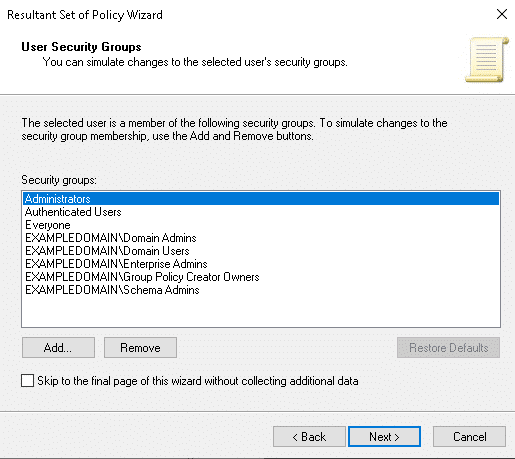Close the Resultant Set of Policy Wizard
Screen dimensions: 515x459
(502, 14)
